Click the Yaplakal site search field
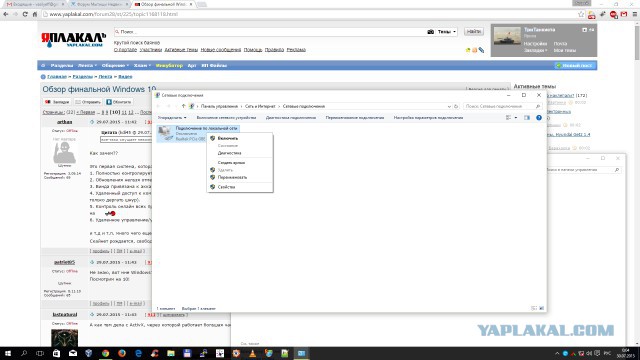Viewport: 640px width, 360px height. coord(269,31)
